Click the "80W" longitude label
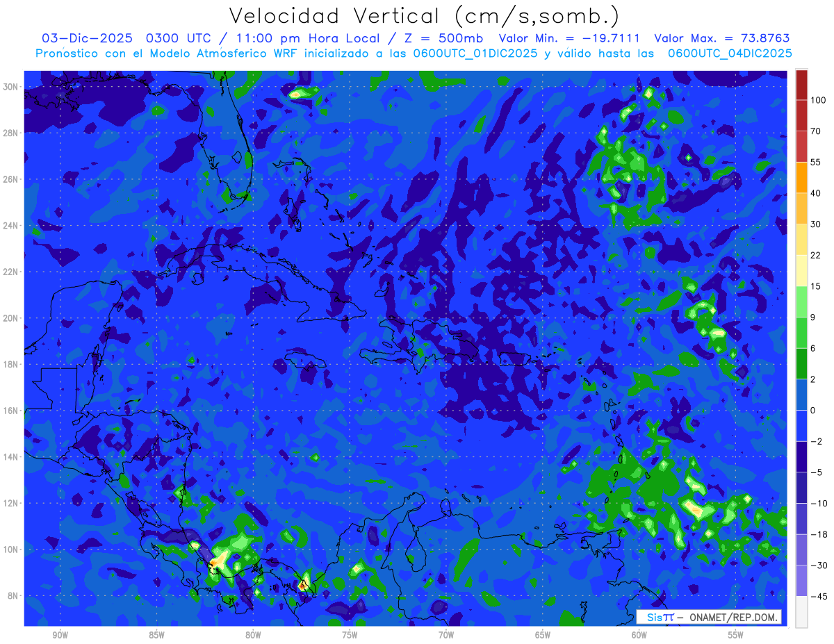Image resolution: width=834 pixels, height=644 pixels. pyautogui.click(x=254, y=636)
